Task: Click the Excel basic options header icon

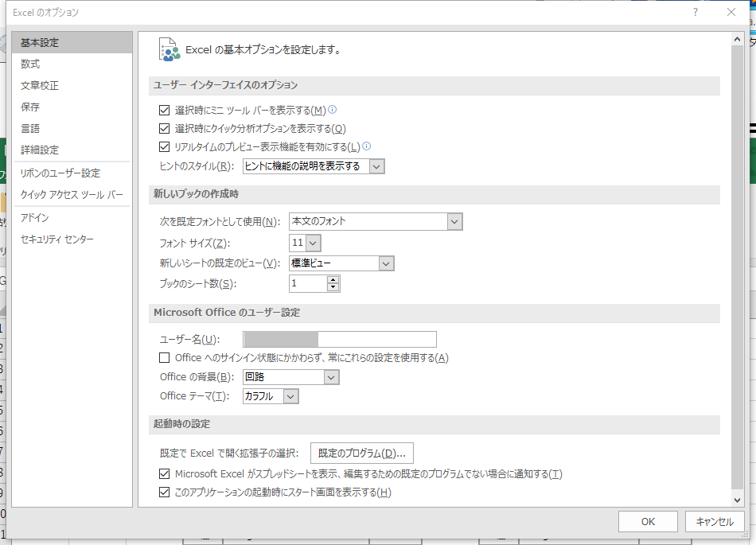Action: [170, 49]
